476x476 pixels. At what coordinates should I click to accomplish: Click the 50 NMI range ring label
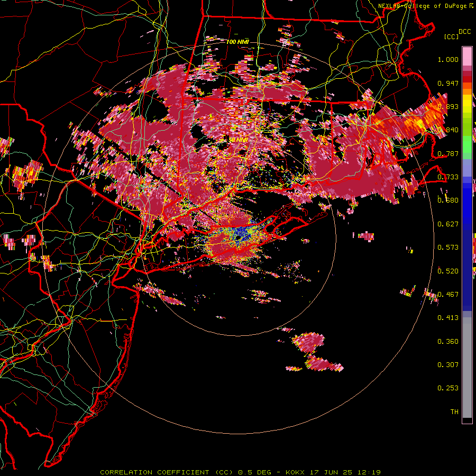[x=239, y=140]
